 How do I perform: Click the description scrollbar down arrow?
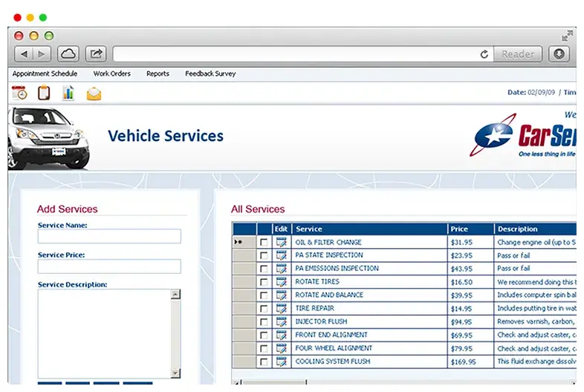point(175,373)
